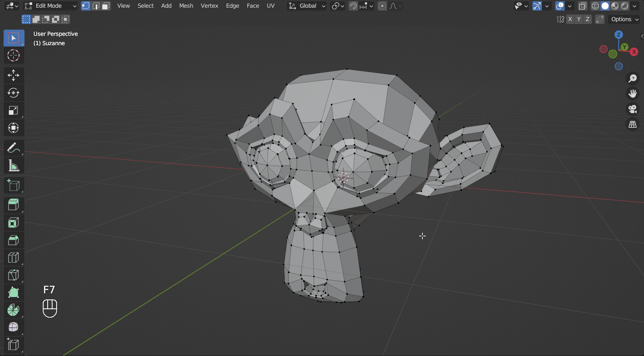644x356 pixels.
Task: Choose the Move tool
Action: click(x=14, y=75)
